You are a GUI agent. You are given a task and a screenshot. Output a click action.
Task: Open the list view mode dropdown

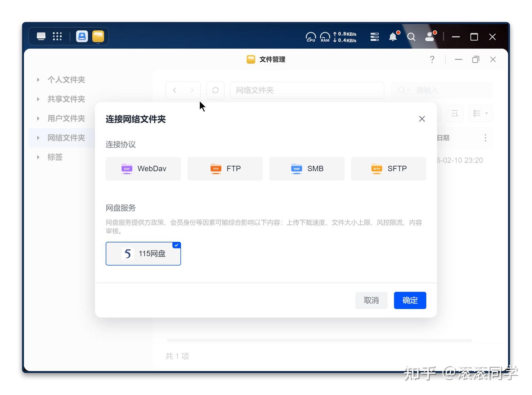tap(481, 113)
